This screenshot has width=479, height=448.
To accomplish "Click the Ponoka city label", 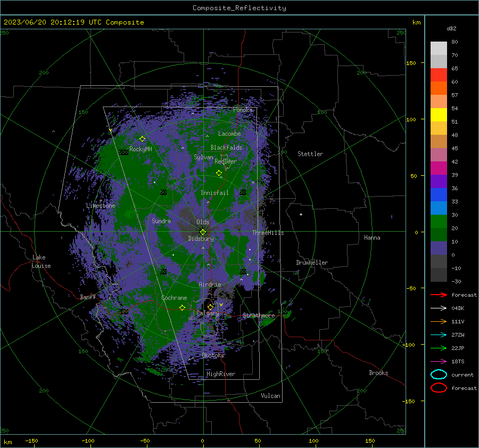I will click(x=243, y=110).
